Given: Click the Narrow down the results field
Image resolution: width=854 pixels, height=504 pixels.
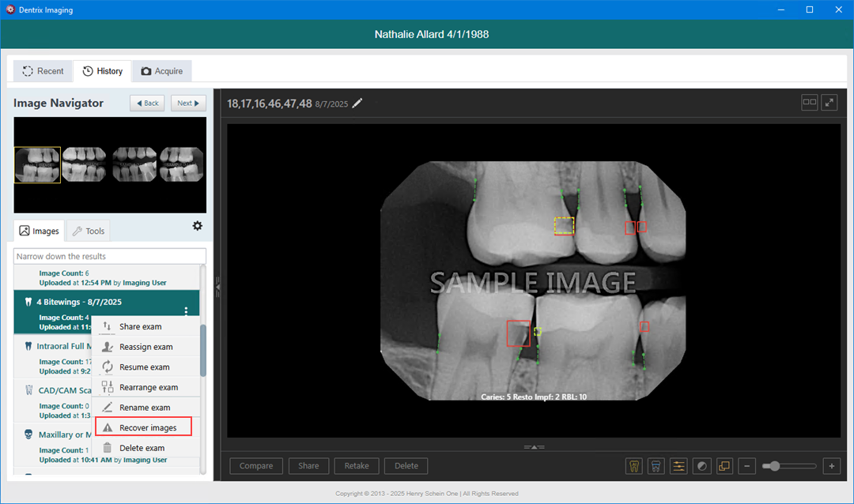Looking at the screenshot, I should tap(110, 256).
